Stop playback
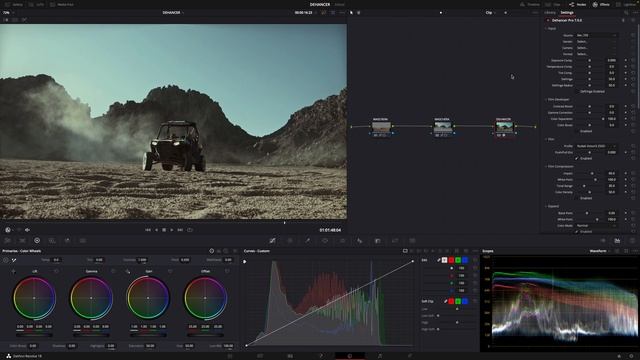Screen dimensions: 640x360 [164, 230]
